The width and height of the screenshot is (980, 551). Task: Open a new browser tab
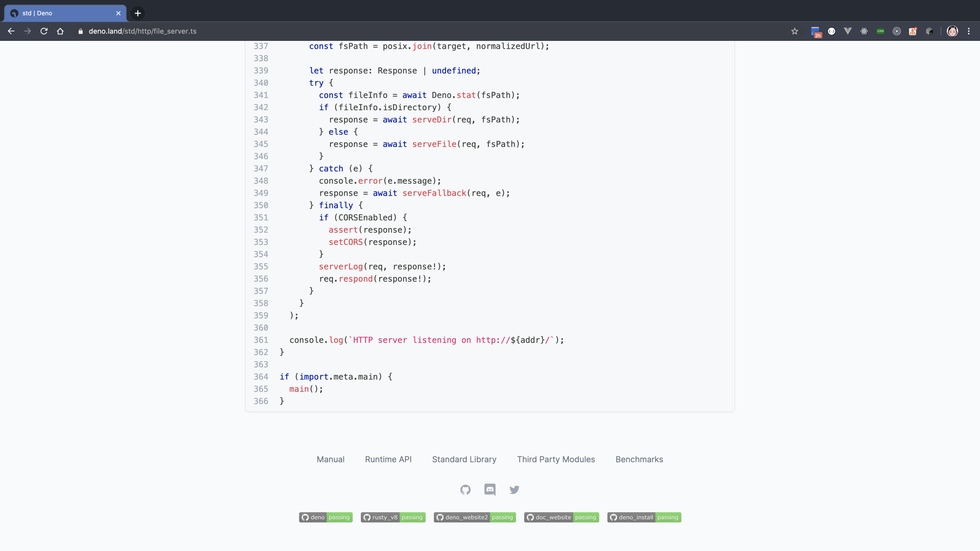[138, 13]
